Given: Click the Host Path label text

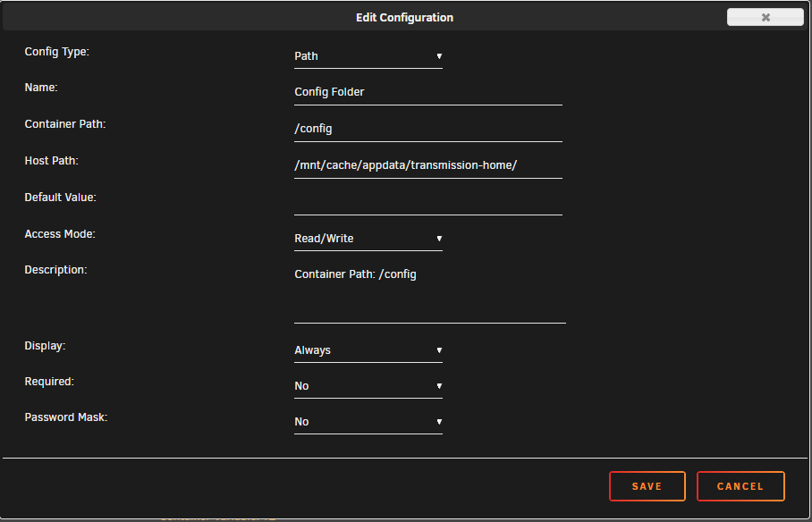Looking at the screenshot, I should point(51,161).
